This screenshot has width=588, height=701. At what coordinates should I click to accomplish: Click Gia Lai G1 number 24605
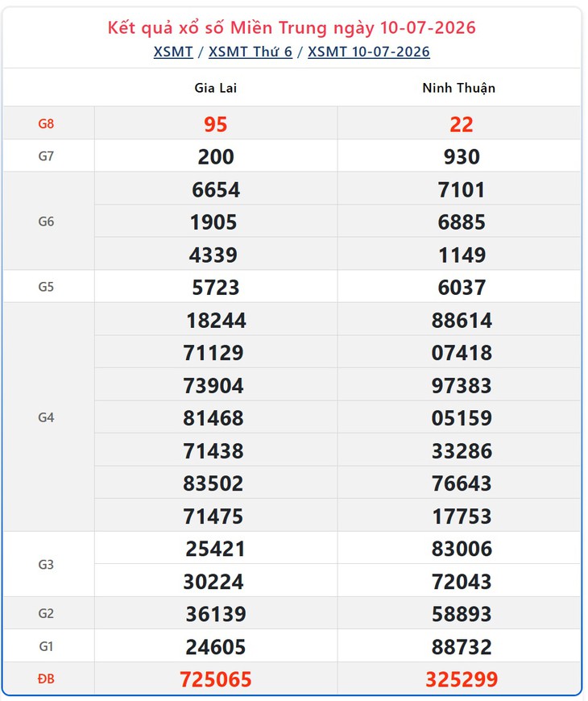pos(216,647)
